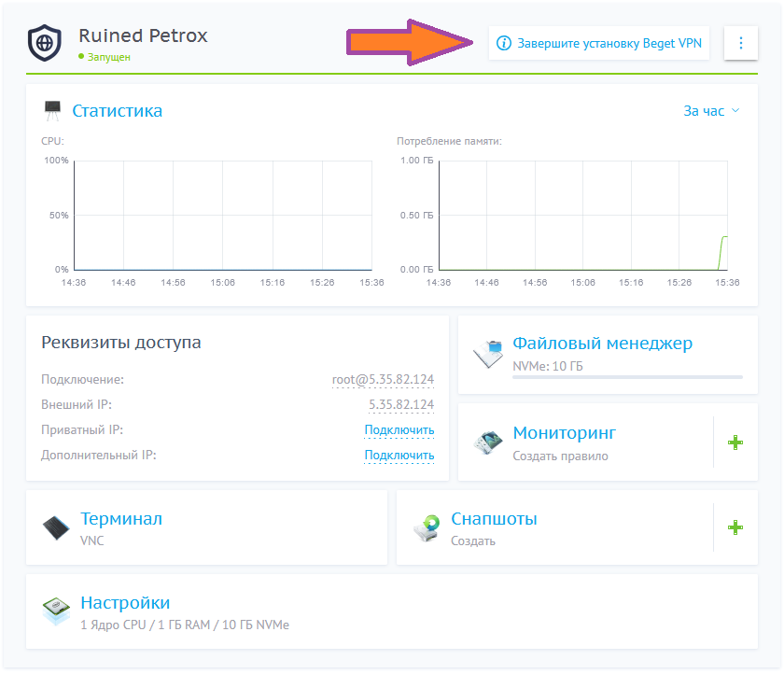This screenshot has width=784, height=674.
Task: Click the VNC label under Терминал
Action: click(x=92, y=541)
